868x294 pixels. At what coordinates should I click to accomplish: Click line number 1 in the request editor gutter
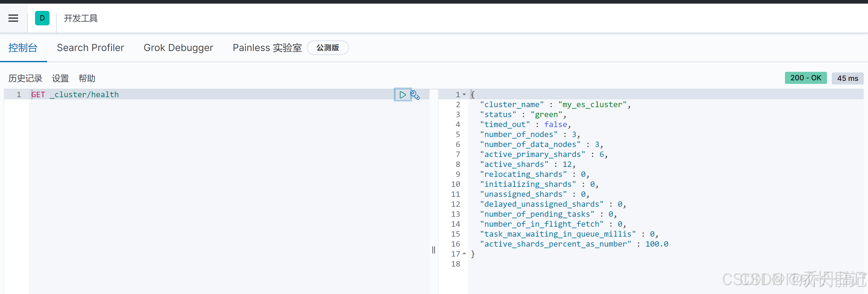pos(19,95)
